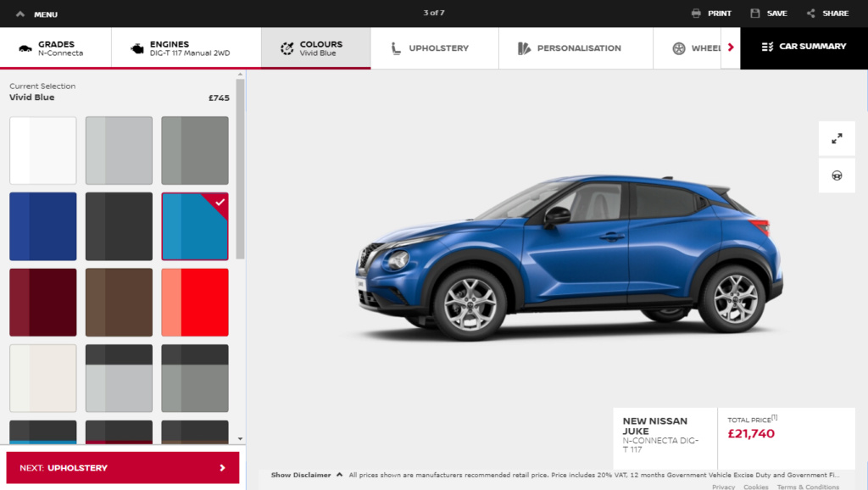This screenshot has width=868, height=490.
Task: Choose the solid grey swatch in the first row
Action: click(195, 150)
